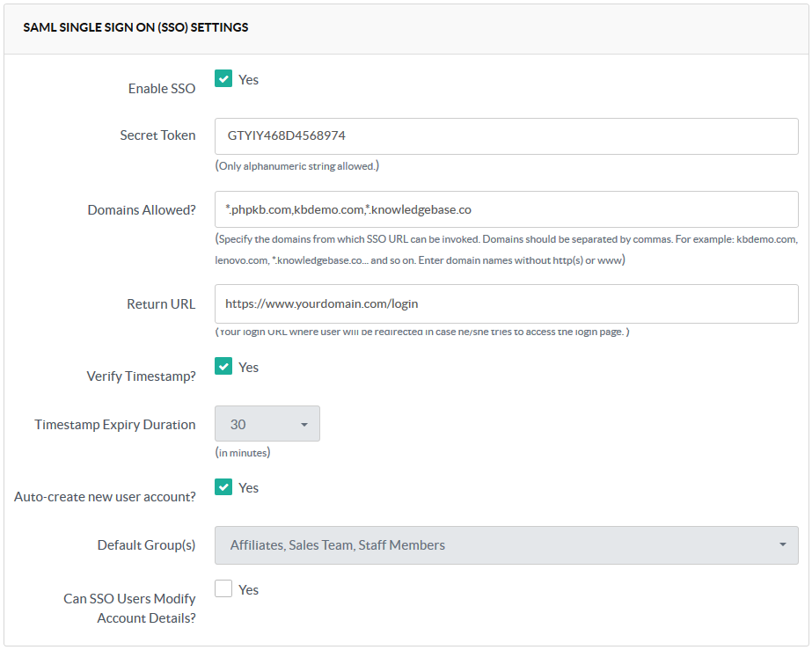
Task: Click the SAML Single Sign On Settings header
Action: (135, 27)
